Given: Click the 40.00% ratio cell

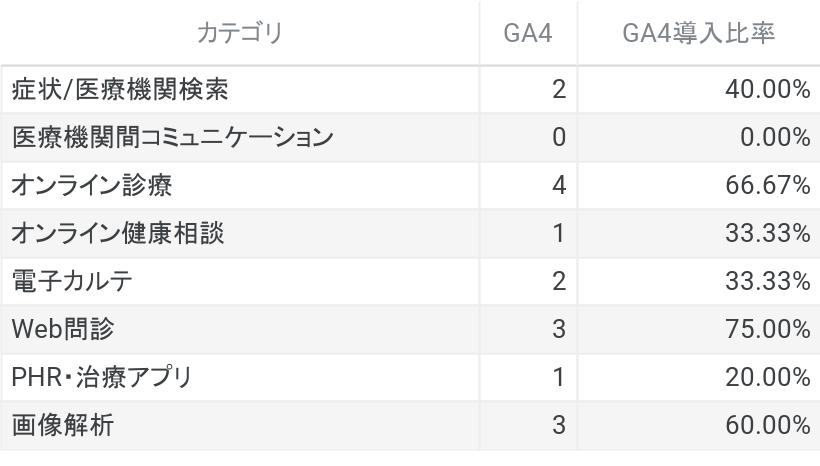Looking at the screenshot, I should click(x=768, y=90).
